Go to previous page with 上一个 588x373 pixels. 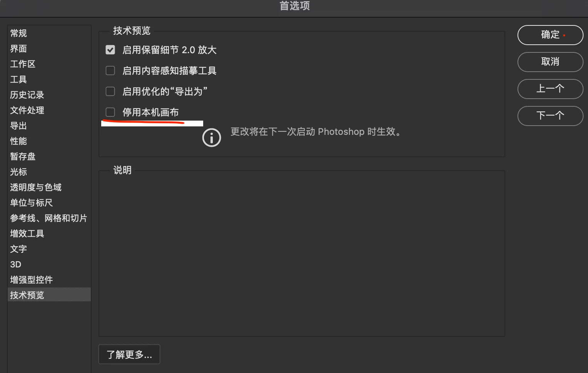(550, 89)
